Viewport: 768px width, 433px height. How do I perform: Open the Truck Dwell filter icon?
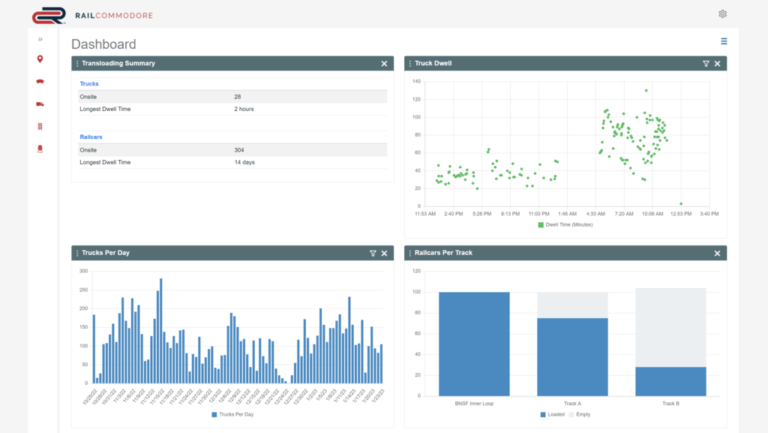(706, 63)
